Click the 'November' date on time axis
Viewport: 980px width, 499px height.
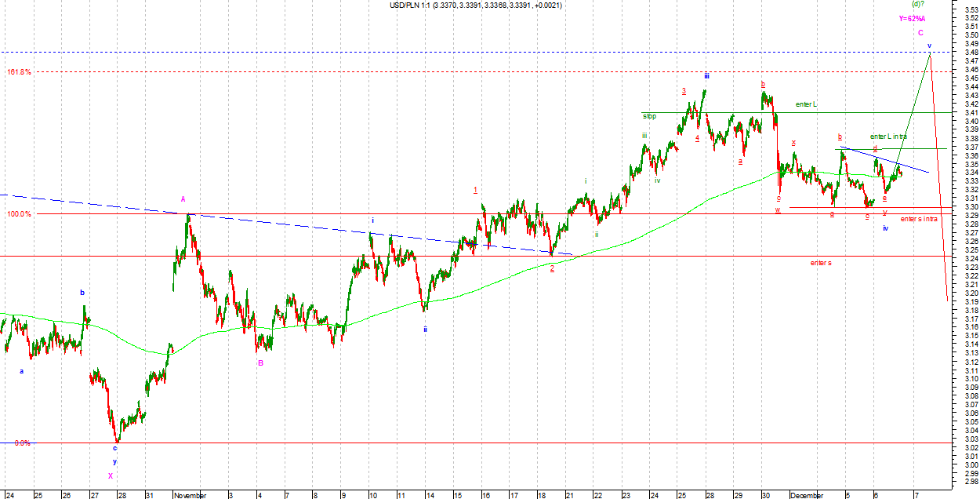pos(190,495)
